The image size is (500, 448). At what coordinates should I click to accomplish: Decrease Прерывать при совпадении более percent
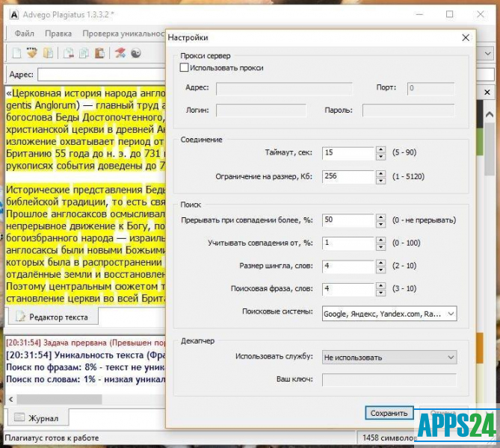[380, 224]
